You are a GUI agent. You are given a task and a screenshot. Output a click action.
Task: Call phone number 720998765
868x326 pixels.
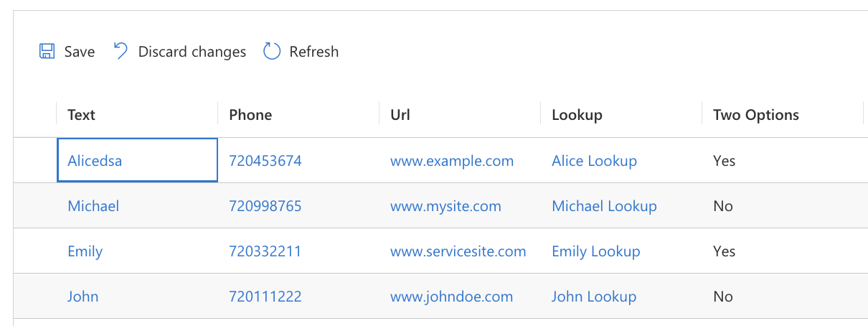(x=265, y=206)
